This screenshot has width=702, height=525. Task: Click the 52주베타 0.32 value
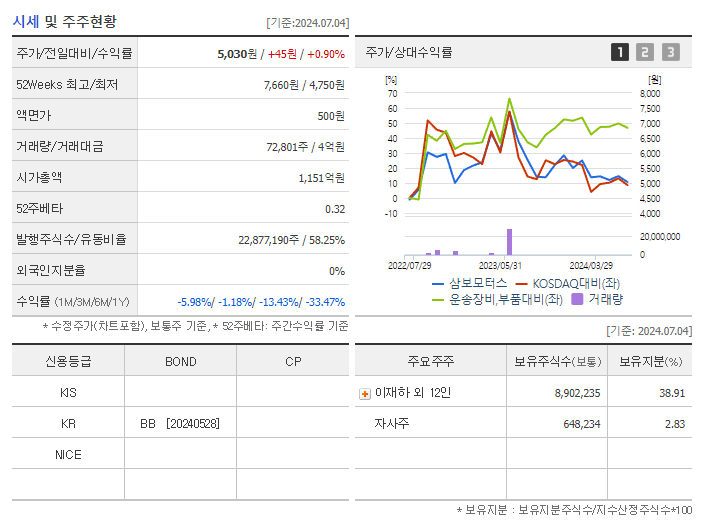click(335, 209)
